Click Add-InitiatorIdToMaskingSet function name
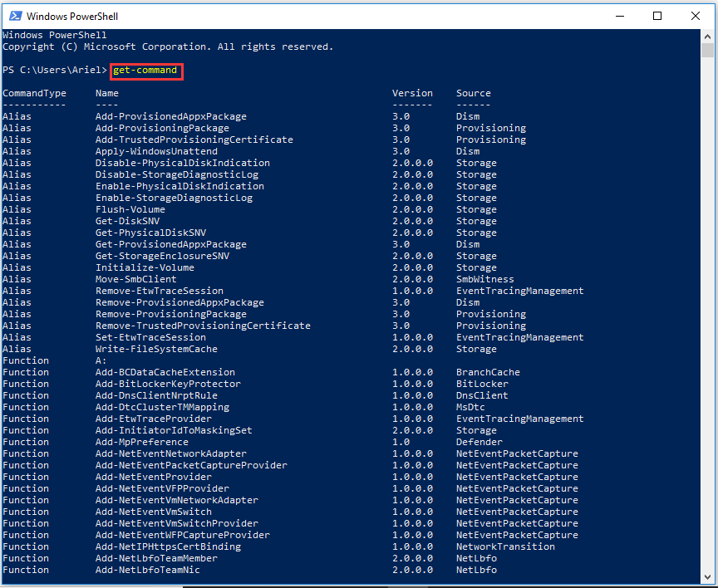The image size is (718, 588). (x=174, y=430)
